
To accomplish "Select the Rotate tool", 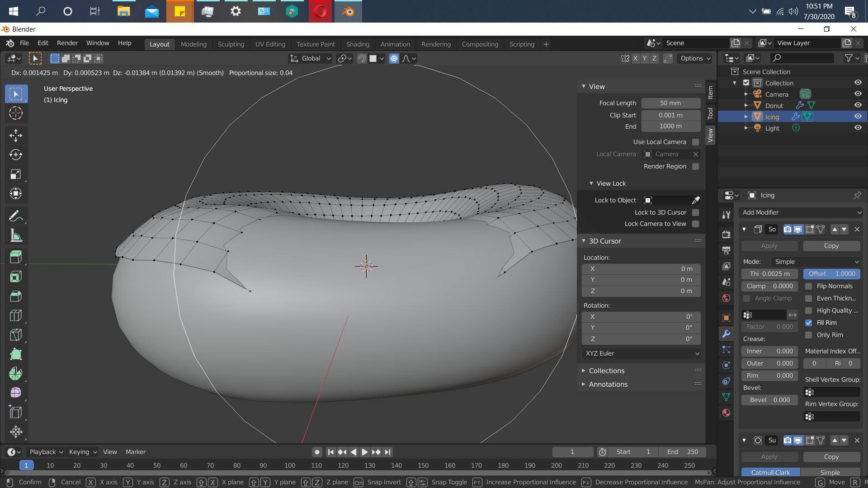I will [16, 155].
